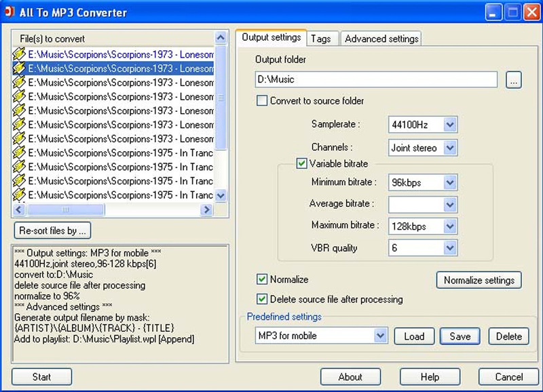Screen dimensions: 543x392
Task: Expand the Maximum bitrate 128kbps dropdown
Action: 449,227
